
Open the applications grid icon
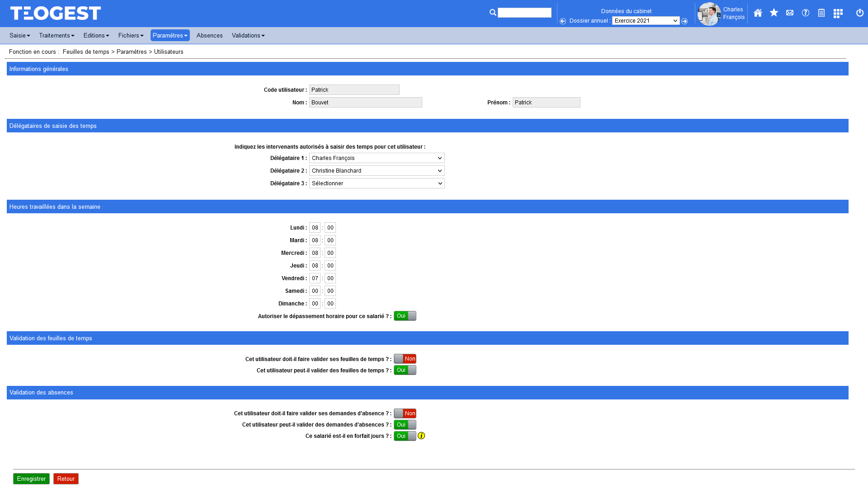click(x=838, y=14)
